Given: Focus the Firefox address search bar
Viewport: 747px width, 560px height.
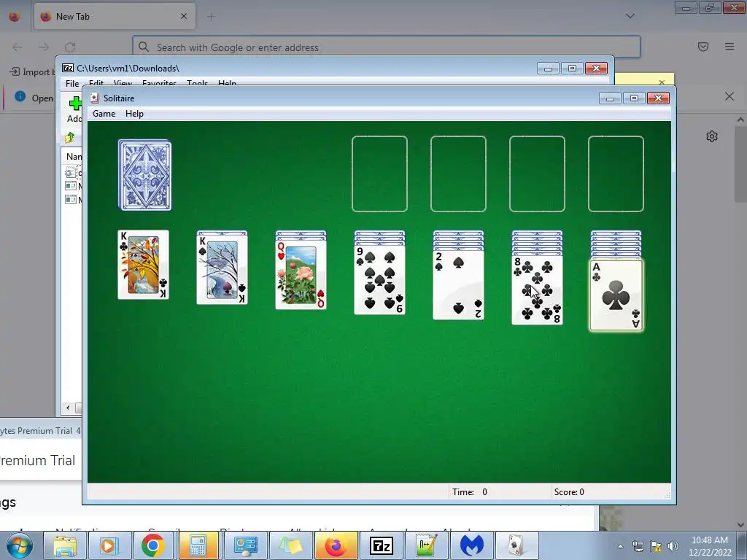Looking at the screenshot, I should [x=387, y=47].
